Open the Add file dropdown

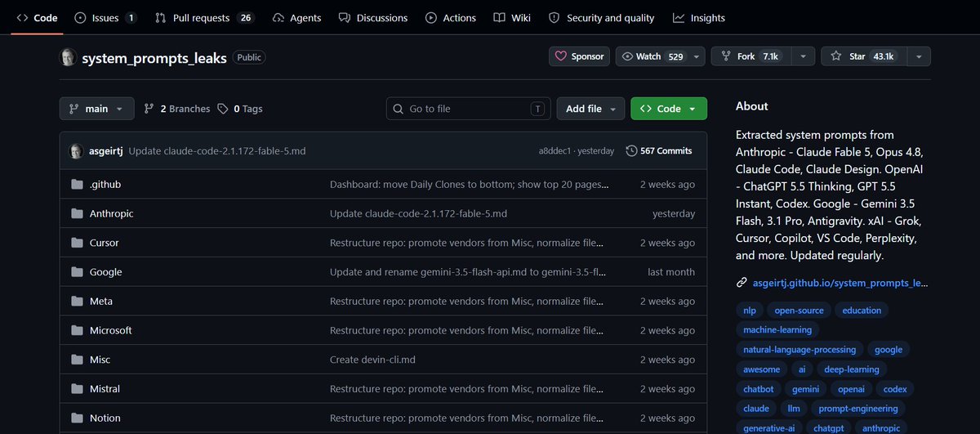click(591, 109)
